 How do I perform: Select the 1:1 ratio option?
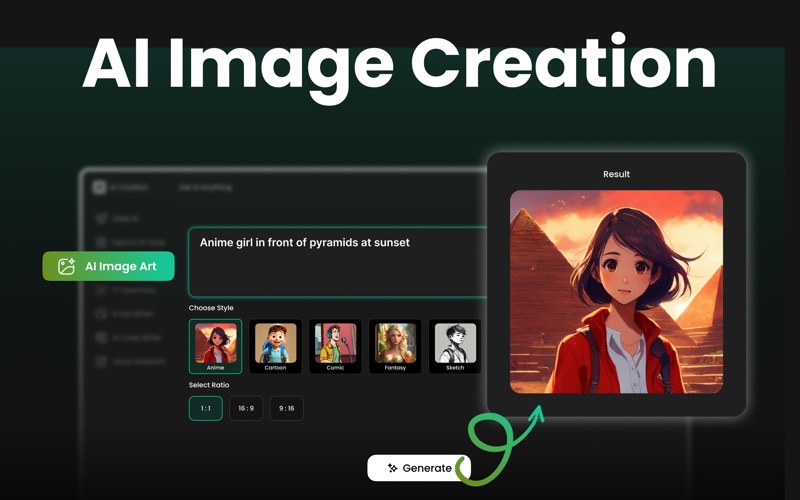pyautogui.click(x=206, y=408)
